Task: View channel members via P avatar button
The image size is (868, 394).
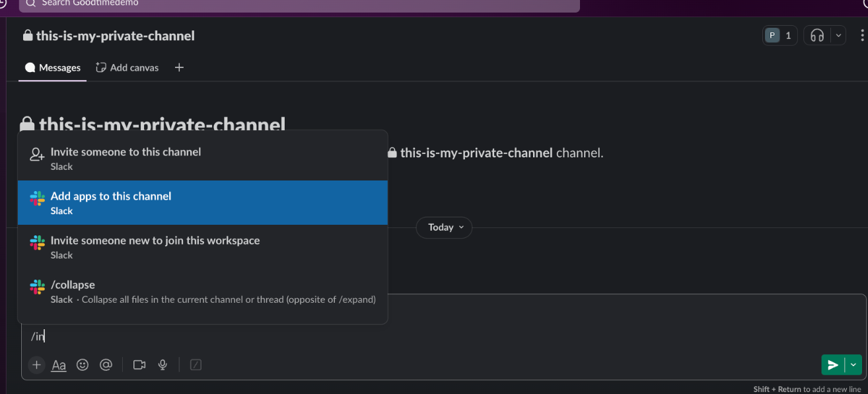Action: point(779,36)
